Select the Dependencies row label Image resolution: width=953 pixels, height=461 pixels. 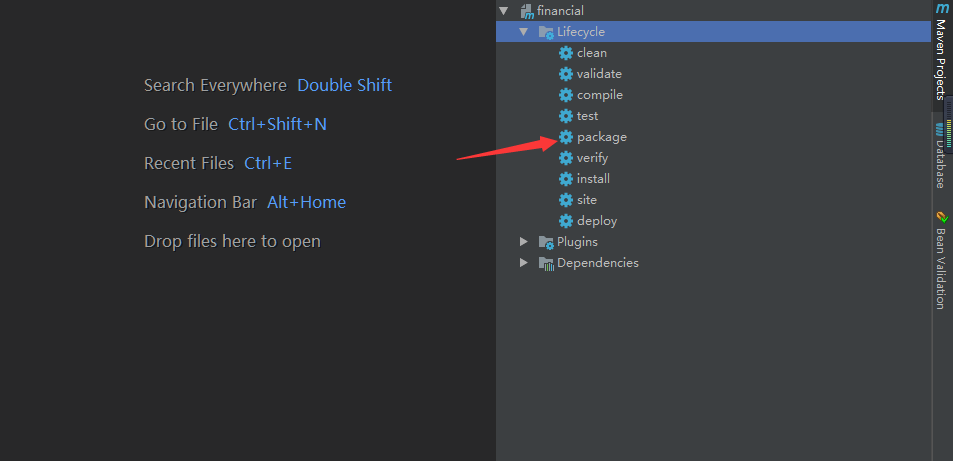[x=598, y=263]
